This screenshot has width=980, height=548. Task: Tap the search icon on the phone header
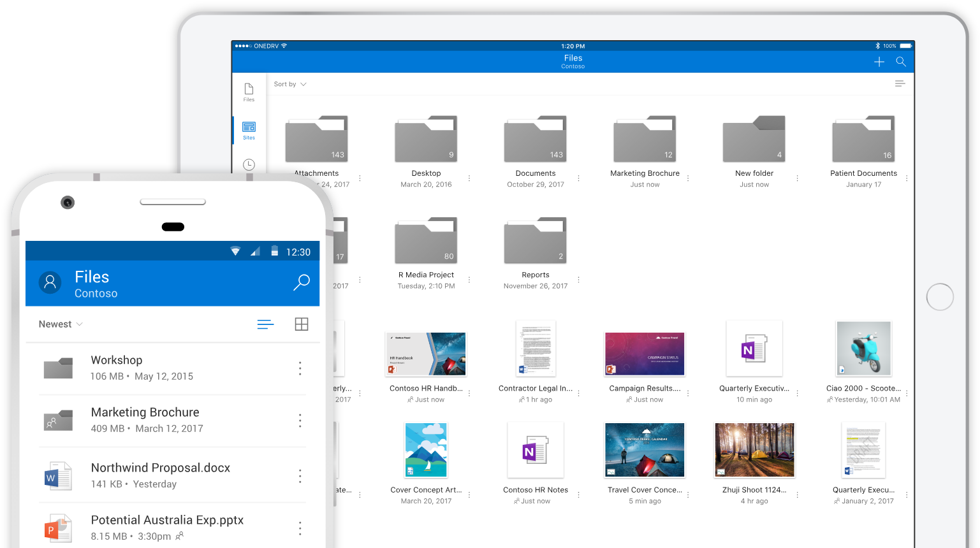(x=301, y=282)
